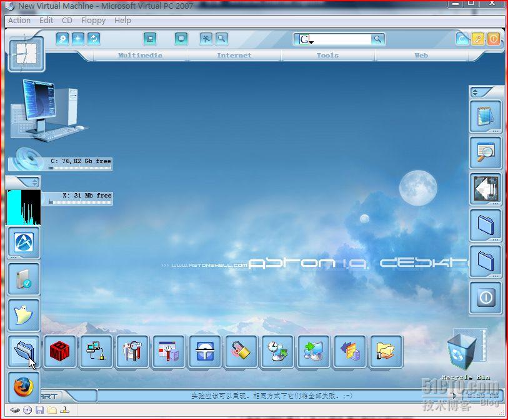Click the sparkle star icon in top toolbar
The image size is (508, 420).
tap(78, 39)
